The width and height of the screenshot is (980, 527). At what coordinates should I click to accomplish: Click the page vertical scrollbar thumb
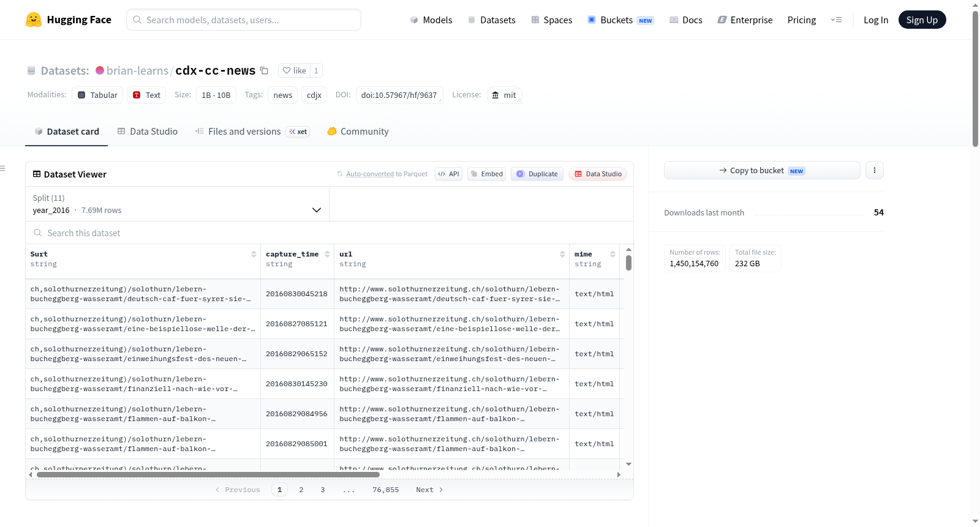point(975,79)
